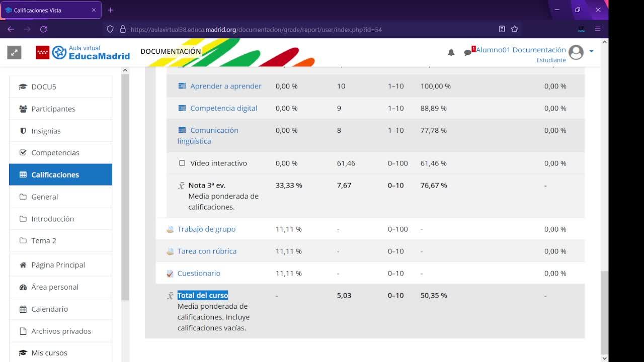Open the Competencia digital link
Viewport: 644px width, 362px height.
click(x=224, y=108)
